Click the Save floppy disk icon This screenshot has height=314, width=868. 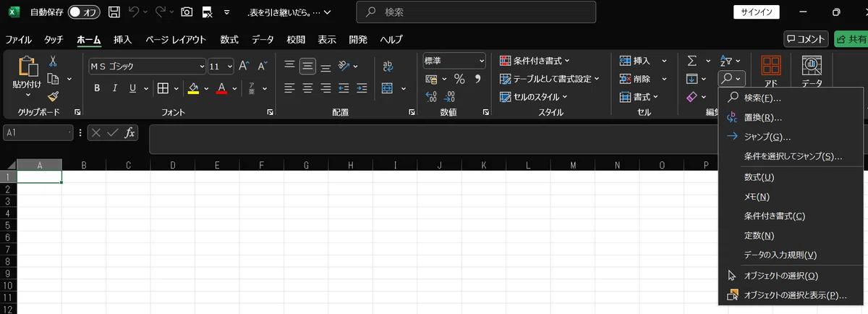114,12
